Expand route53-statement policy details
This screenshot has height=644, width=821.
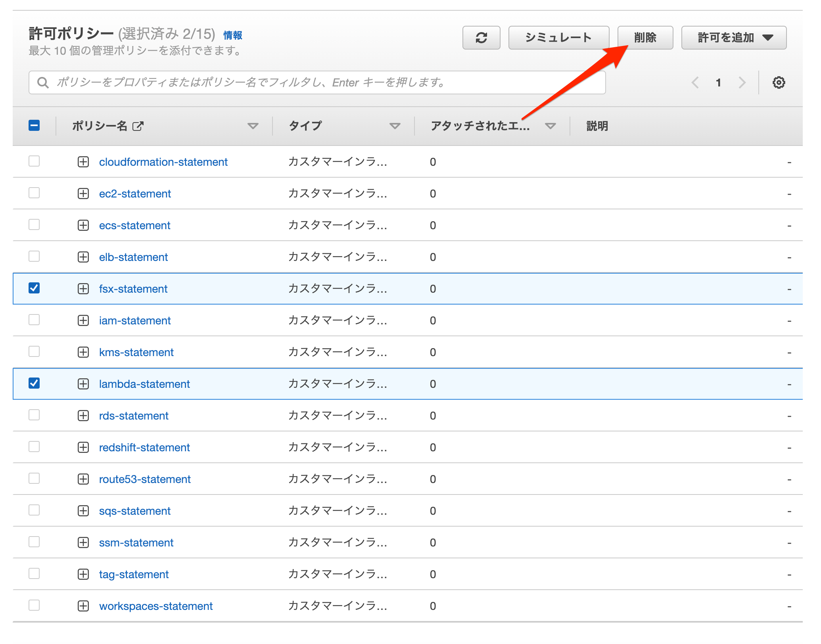[83, 479]
